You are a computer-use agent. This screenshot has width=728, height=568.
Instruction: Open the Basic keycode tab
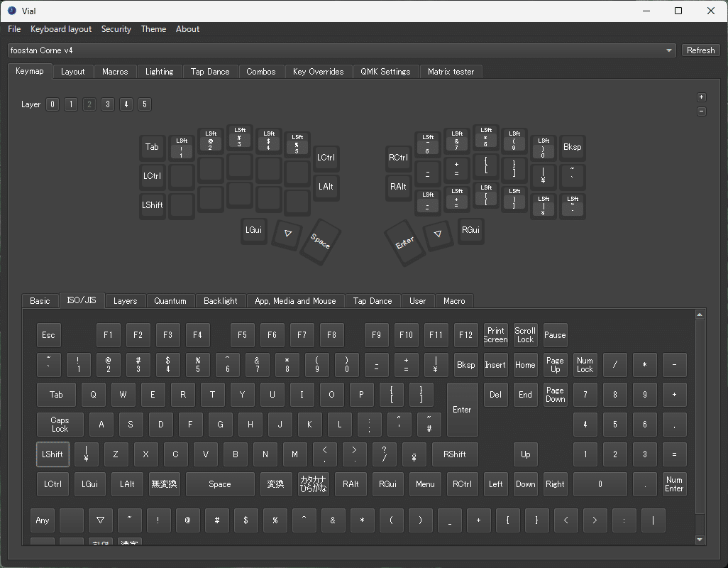(40, 301)
